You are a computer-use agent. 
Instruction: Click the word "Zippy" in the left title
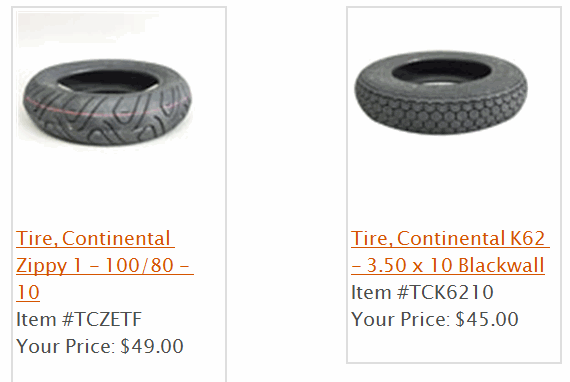pos(41,266)
